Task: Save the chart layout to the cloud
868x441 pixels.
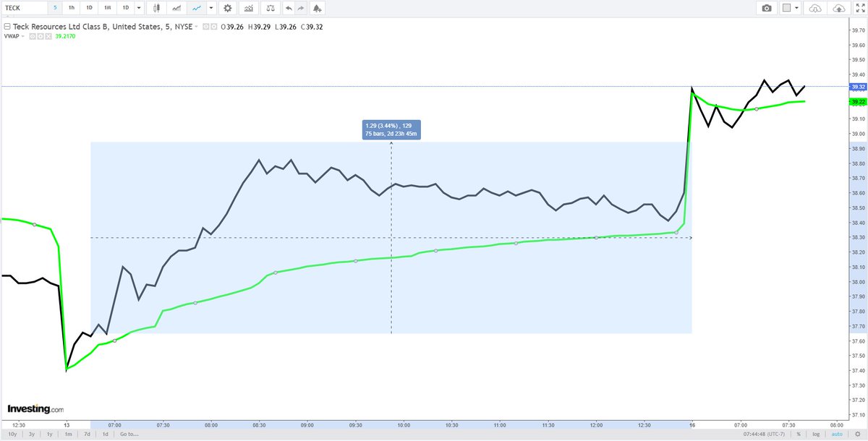Action: (839, 9)
